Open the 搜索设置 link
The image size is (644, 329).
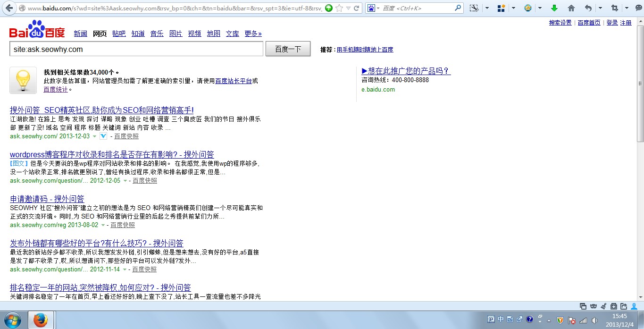point(560,23)
